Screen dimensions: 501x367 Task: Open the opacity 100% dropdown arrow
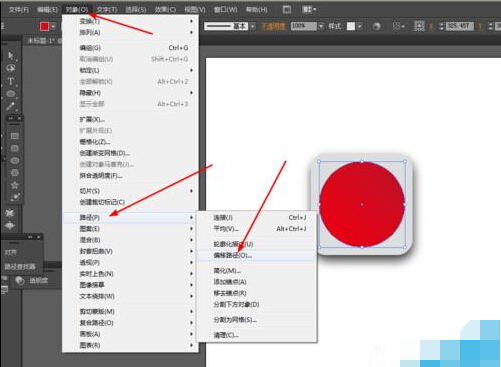click(x=321, y=26)
